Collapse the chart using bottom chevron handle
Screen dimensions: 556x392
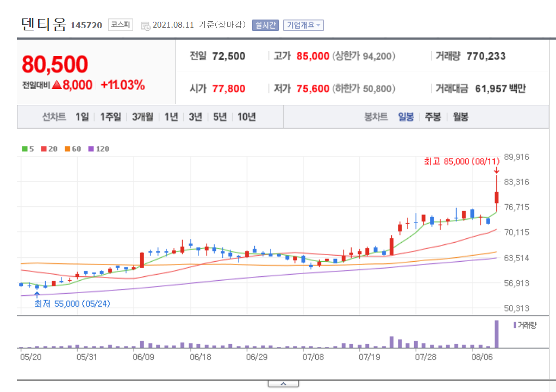[283, 384]
